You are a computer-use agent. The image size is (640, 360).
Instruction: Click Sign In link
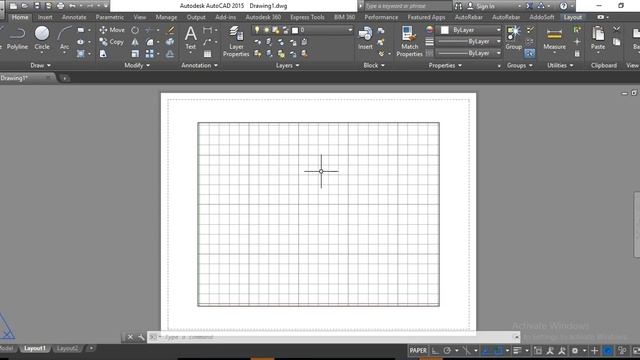[485, 6]
